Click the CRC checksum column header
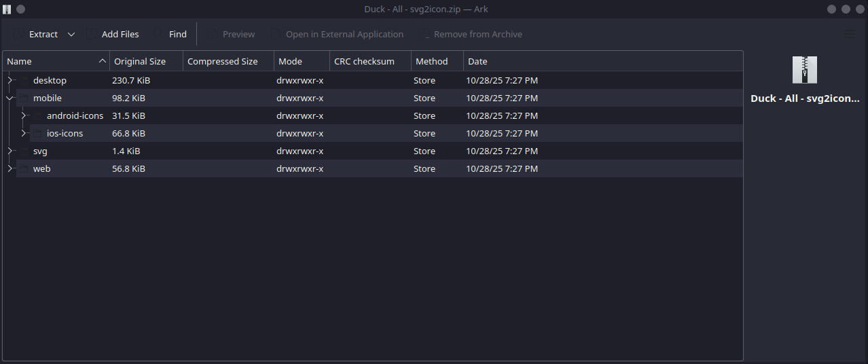The image size is (868, 364). pyautogui.click(x=370, y=61)
